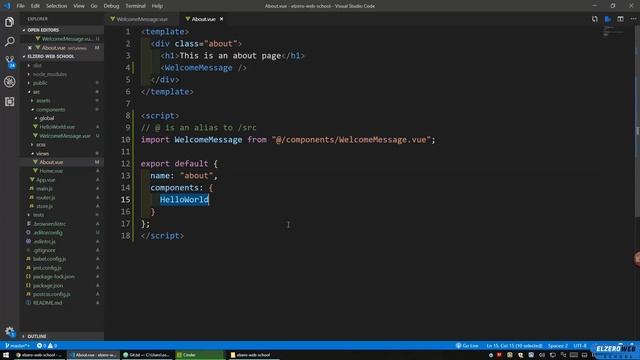640x360 pixels.
Task: Open the Help menu
Action: coord(157,6)
